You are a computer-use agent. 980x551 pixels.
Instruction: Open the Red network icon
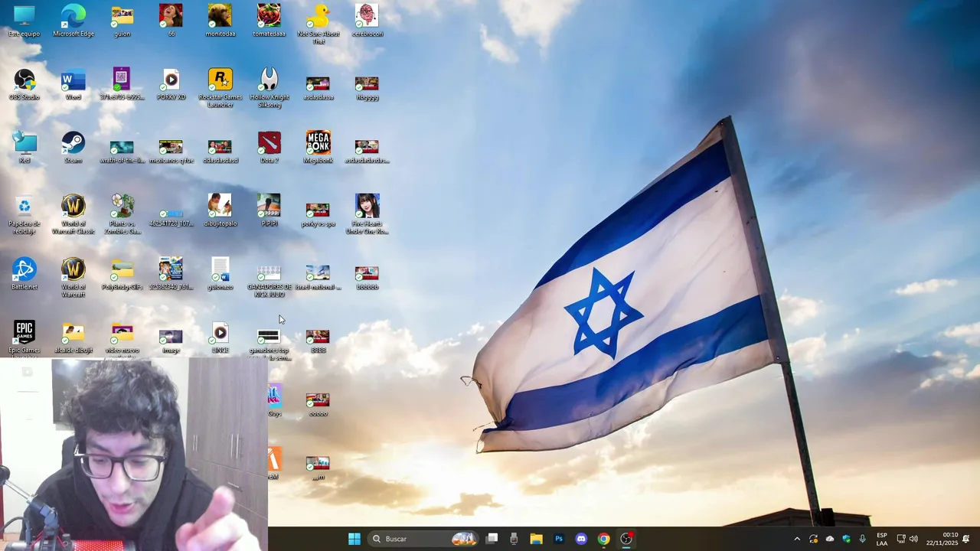point(24,148)
